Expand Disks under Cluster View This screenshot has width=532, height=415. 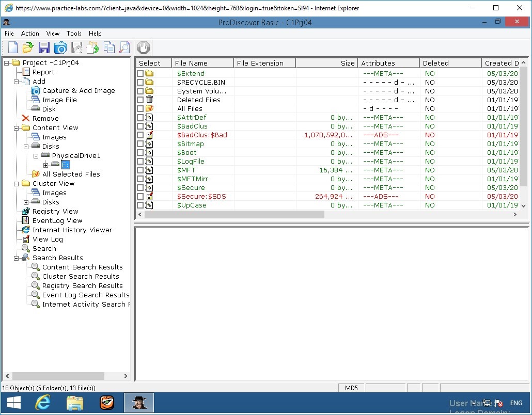click(x=26, y=202)
